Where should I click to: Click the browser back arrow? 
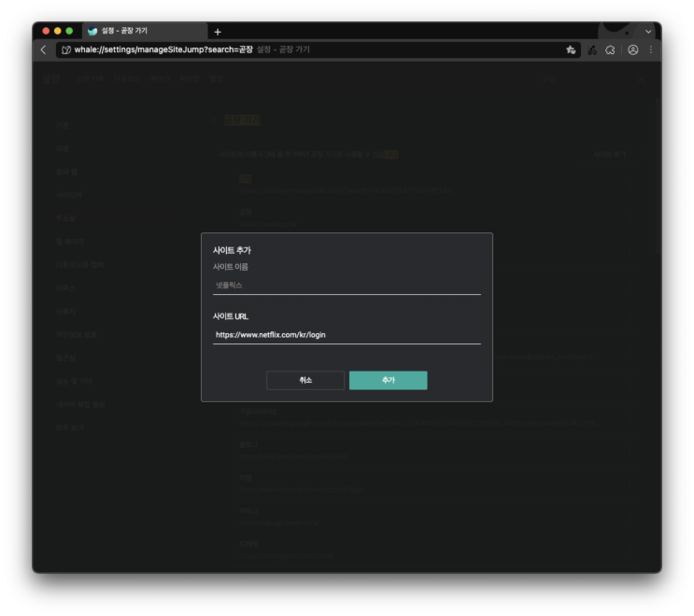(43, 49)
